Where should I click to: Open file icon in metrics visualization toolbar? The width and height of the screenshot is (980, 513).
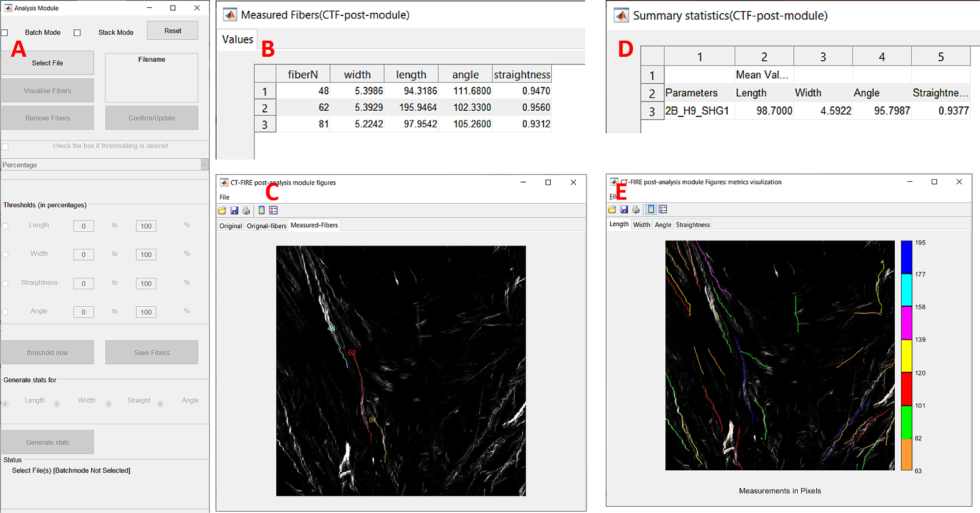612,209
